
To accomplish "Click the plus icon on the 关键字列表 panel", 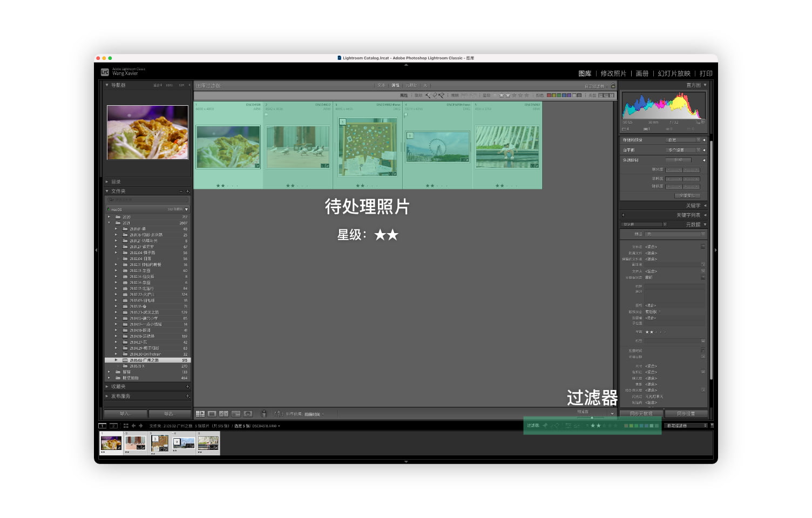I will click(x=623, y=215).
